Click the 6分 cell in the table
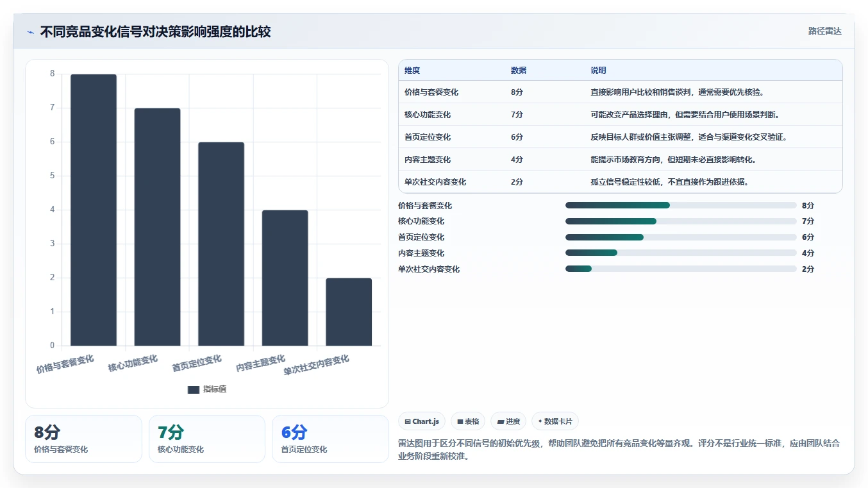The width and height of the screenshot is (868, 488). click(517, 137)
